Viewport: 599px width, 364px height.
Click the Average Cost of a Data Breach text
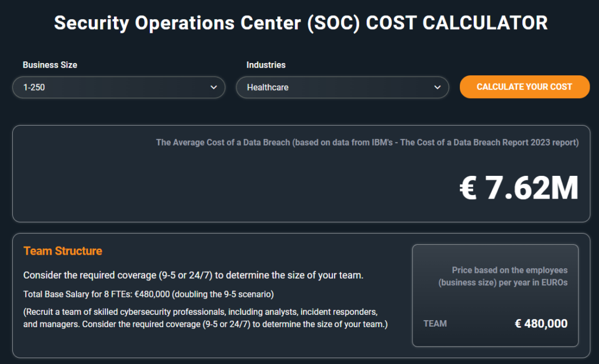coord(222,143)
